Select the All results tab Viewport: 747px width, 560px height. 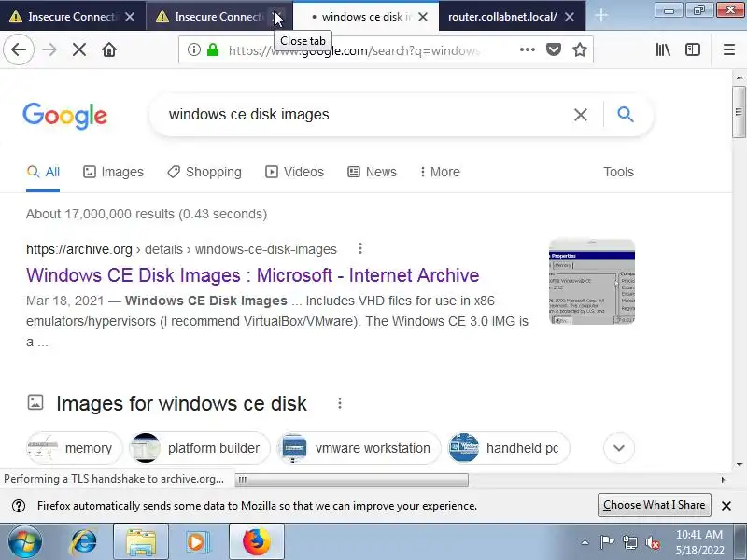[x=43, y=172]
